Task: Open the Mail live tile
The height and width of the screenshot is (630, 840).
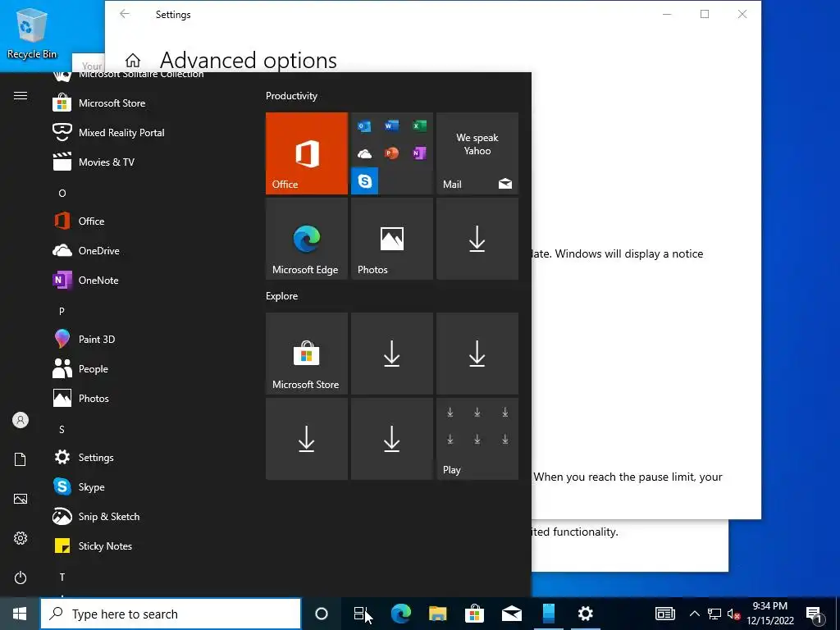Action: point(477,153)
